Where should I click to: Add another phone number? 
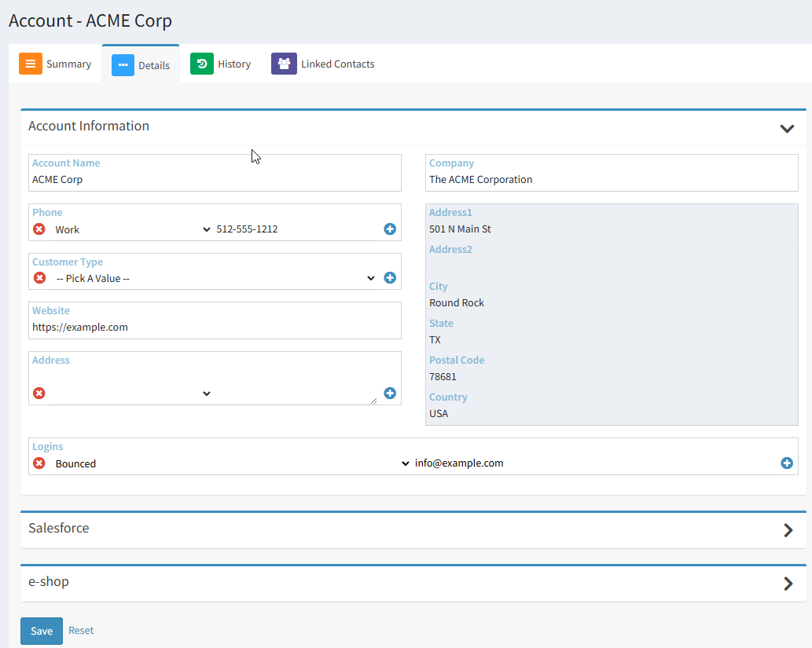click(x=390, y=229)
